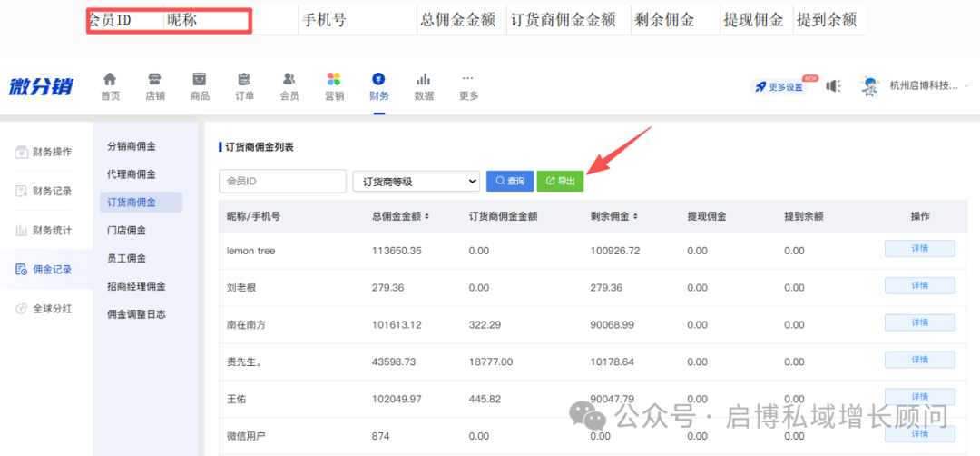Screen dimensions: 980x456
Task: Open the 订单 orders icon
Action: pos(244,80)
